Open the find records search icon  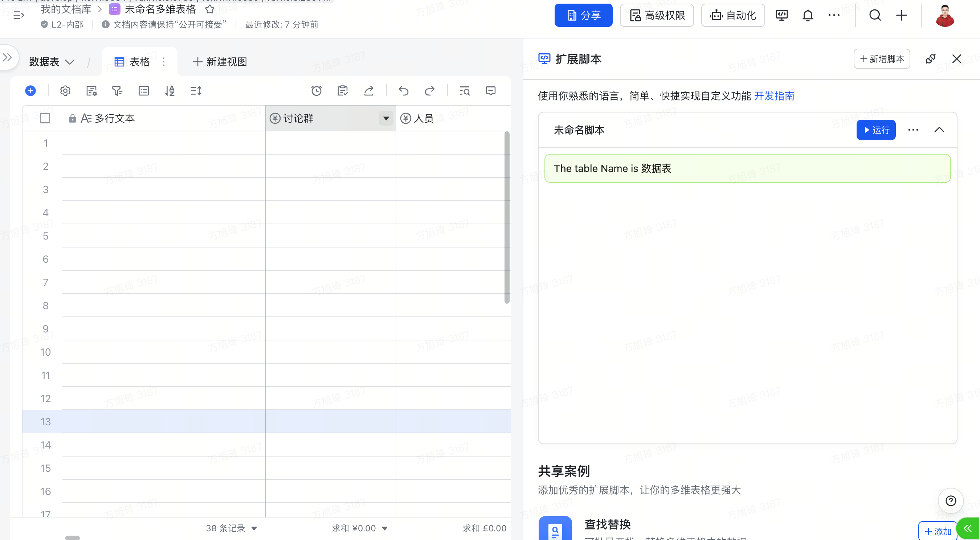465,91
